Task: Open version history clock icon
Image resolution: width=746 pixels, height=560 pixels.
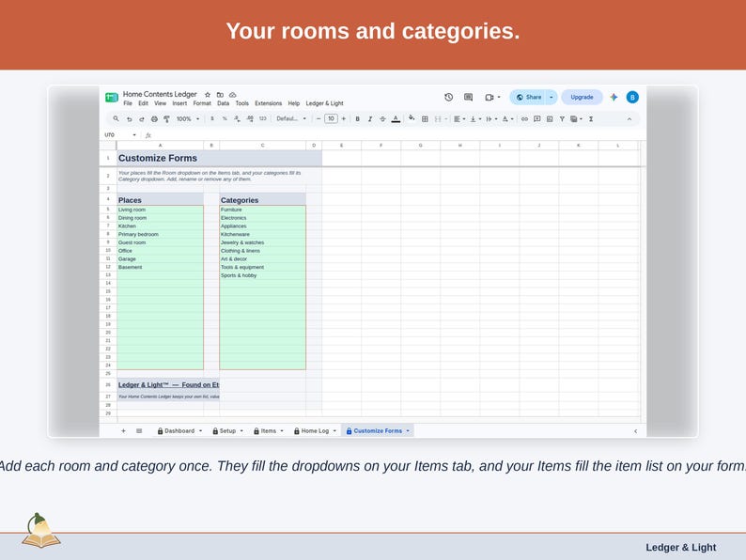Action: coord(449,97)
